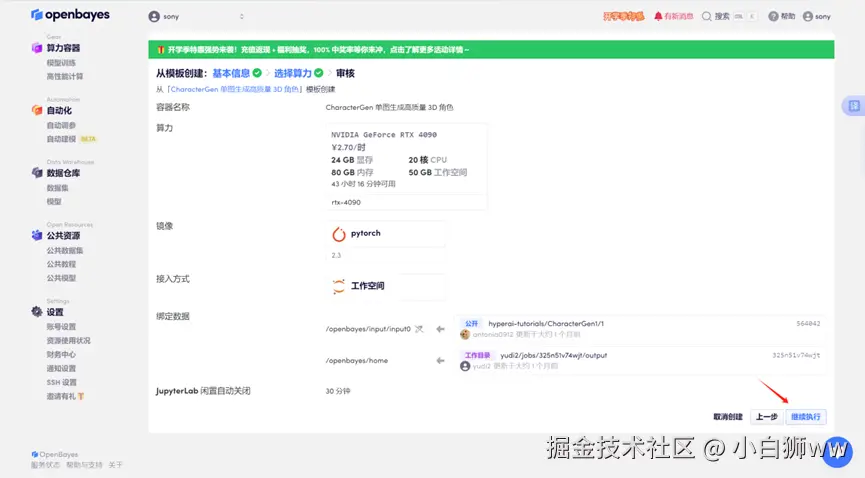Go to 模型训练 in sidebar
Screen dimensions: 865x478
(x=61, y=63)
